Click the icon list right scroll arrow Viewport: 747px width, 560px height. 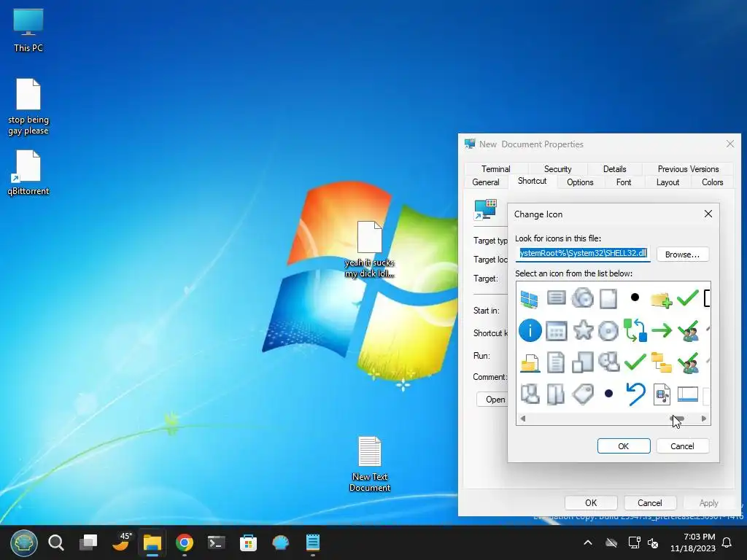pos(704,419)
